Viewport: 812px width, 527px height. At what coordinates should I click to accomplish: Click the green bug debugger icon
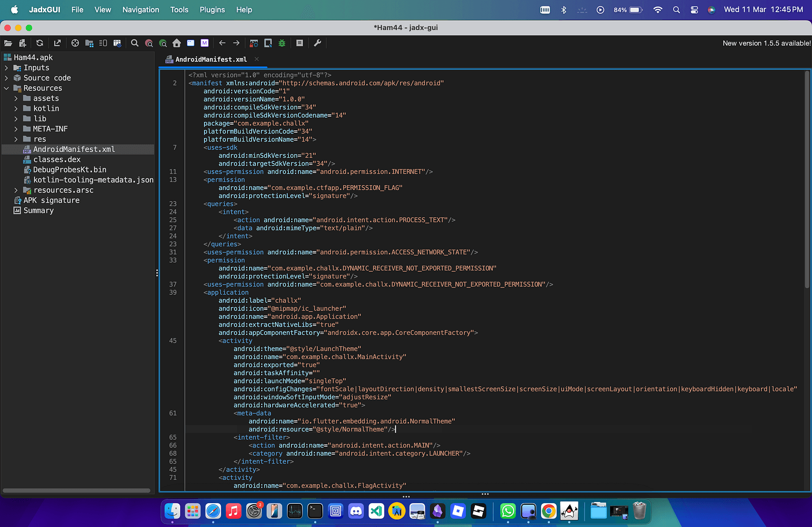click(x=282, y=43)
